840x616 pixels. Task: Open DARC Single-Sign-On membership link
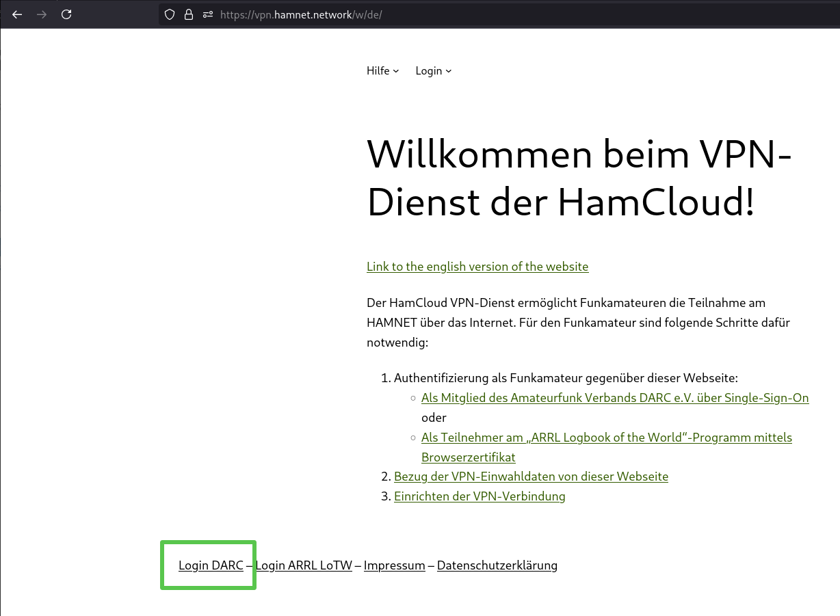tap(615, 398)
